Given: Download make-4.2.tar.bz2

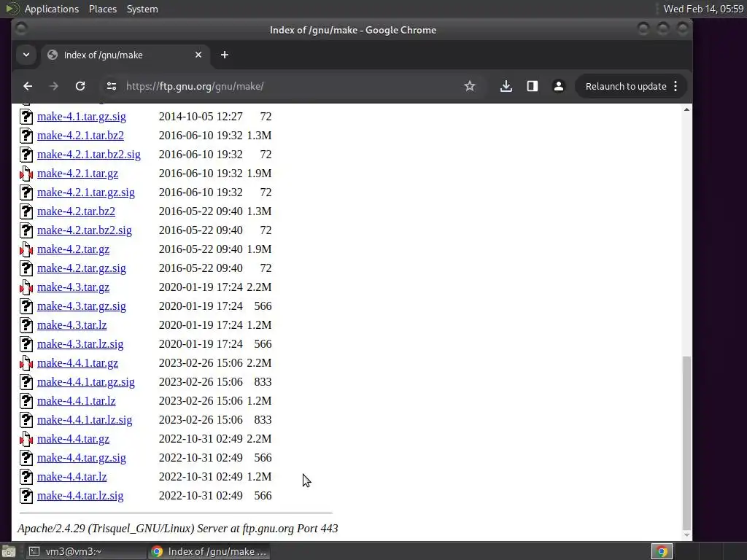Looking at the screenshot, I should pyautogui.click(x=76, y=211).
